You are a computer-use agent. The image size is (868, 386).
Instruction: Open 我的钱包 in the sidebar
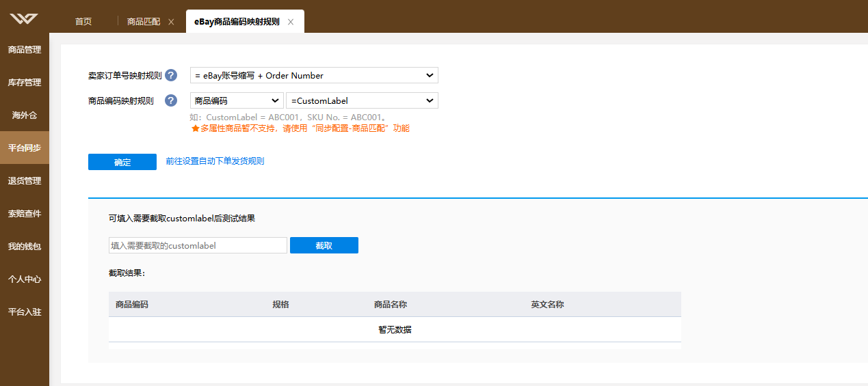coord(25,246)
